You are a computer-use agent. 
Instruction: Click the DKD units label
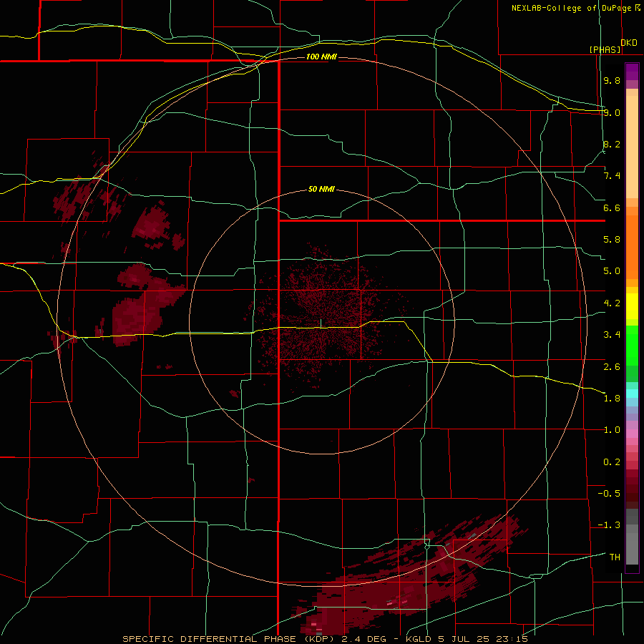pos(629,43)
